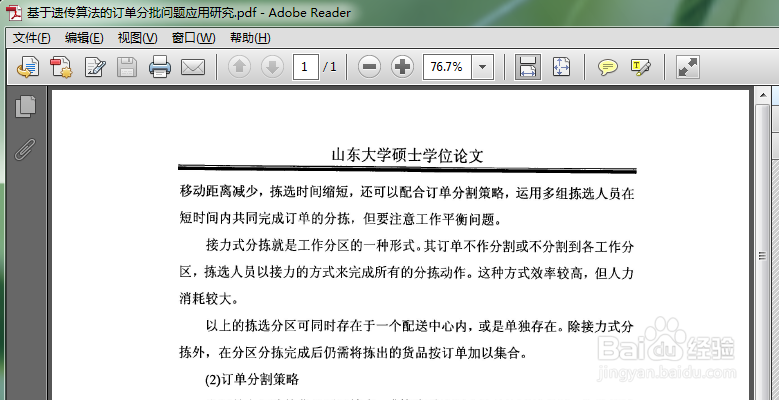The image size is (779, 400).
Task: Add a sticky note comment
Action: click(x=608, y=67)
